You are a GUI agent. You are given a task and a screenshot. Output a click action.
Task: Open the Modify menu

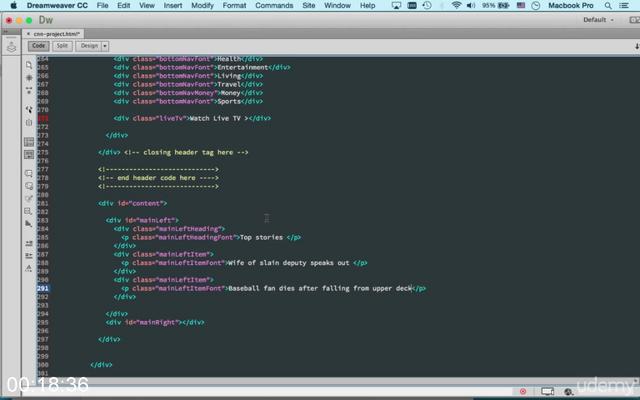pos(202,5)
